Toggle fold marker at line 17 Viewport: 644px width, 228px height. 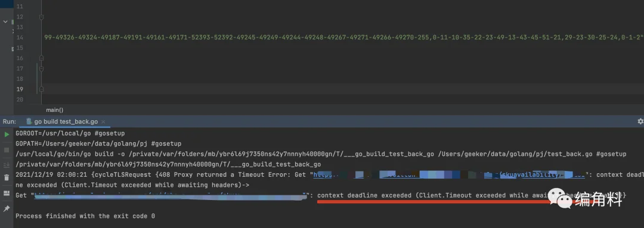tap(41, 69)
